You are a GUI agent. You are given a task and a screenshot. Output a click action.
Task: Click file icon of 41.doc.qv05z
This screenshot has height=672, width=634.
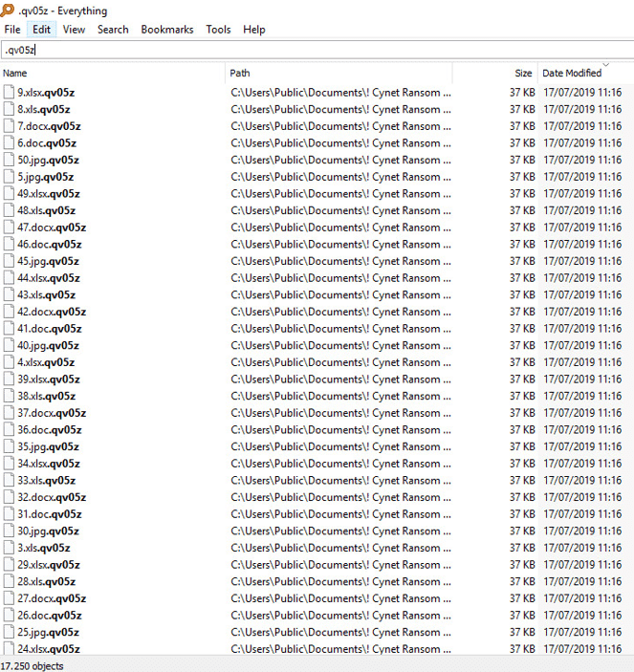[x=9, y=328]
